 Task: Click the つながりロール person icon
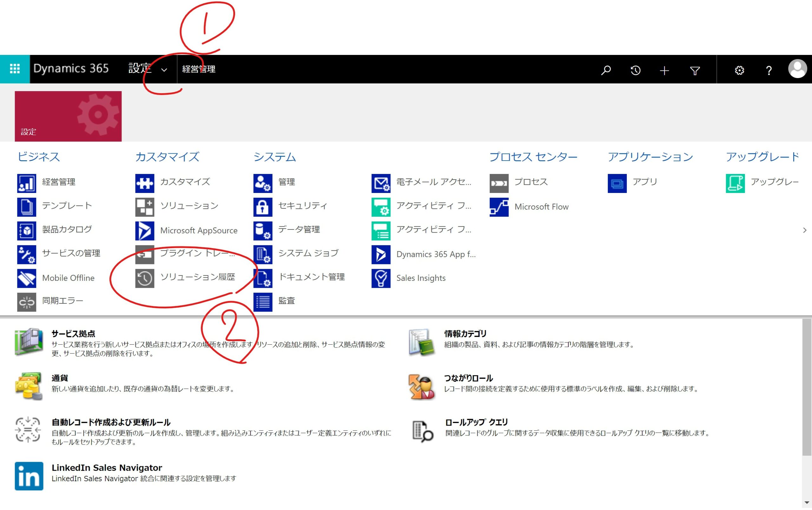[421, 387]
